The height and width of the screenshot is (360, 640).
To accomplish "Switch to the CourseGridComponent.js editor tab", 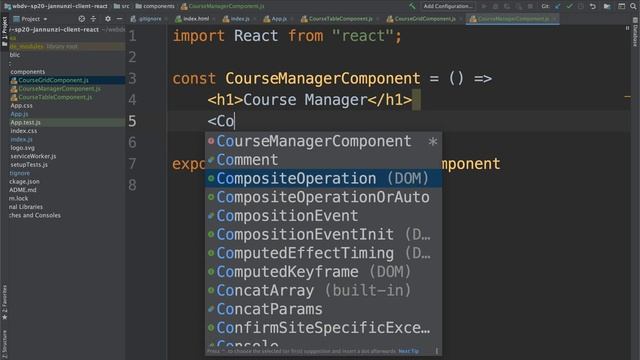I will tap(424, 19).
